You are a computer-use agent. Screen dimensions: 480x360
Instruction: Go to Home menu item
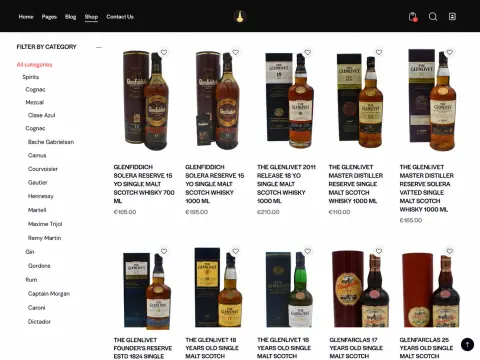(26, 17)
